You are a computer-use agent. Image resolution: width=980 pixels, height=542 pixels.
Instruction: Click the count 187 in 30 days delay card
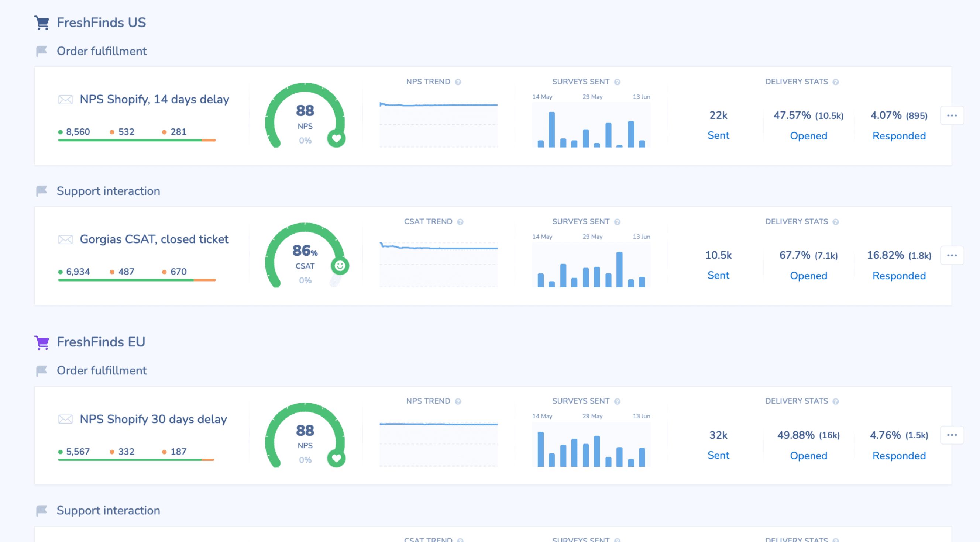(x=178, y=452)
